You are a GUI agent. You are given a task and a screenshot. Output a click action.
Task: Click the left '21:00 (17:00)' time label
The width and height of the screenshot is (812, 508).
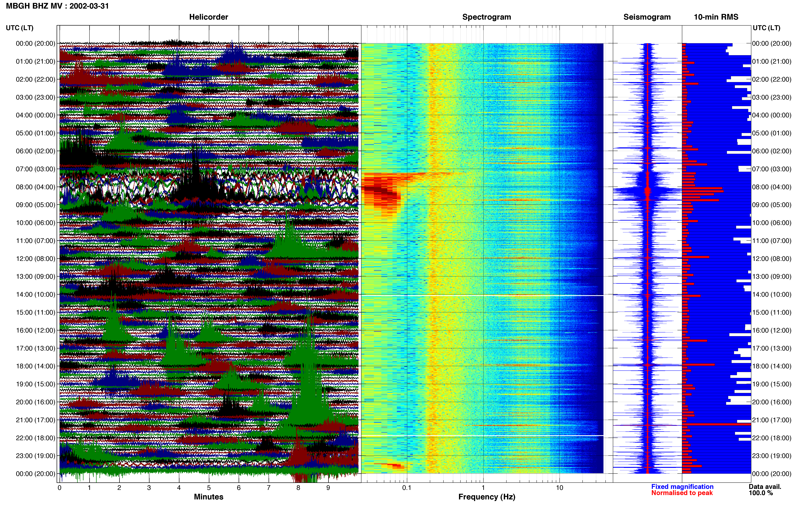coord(36,420)
